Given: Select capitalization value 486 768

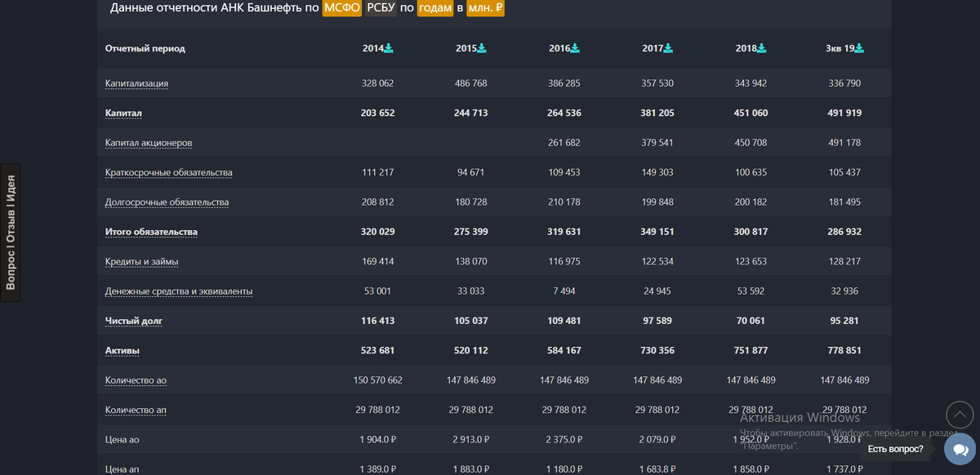Looking at the screenshot, I should [x=470, y=83].
